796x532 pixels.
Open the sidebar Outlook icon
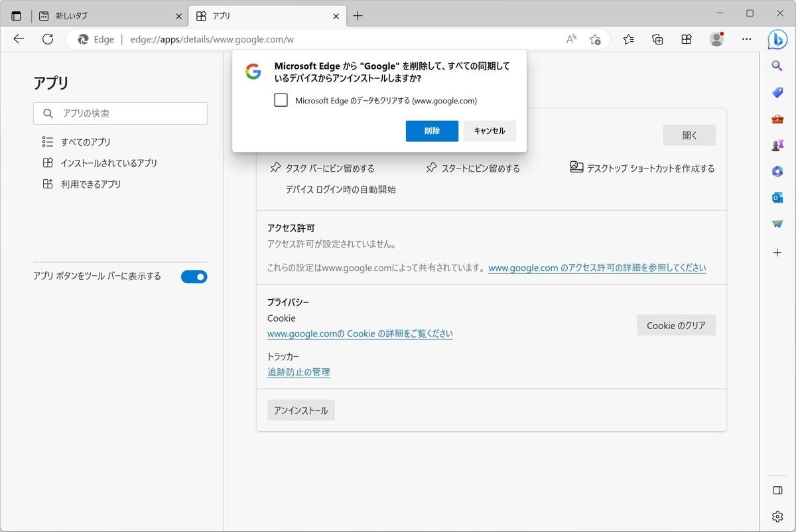click(x=777, y=198)
